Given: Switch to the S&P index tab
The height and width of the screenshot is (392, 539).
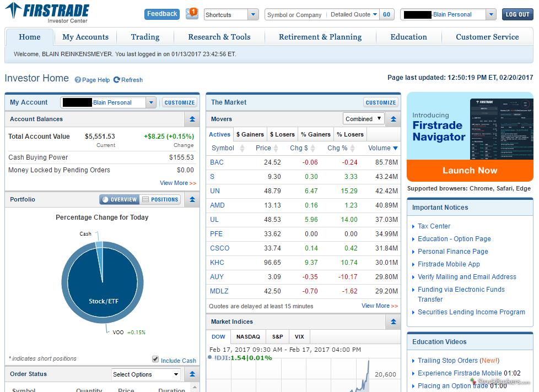Looking at the screenshot, I should tap(277, 337).
